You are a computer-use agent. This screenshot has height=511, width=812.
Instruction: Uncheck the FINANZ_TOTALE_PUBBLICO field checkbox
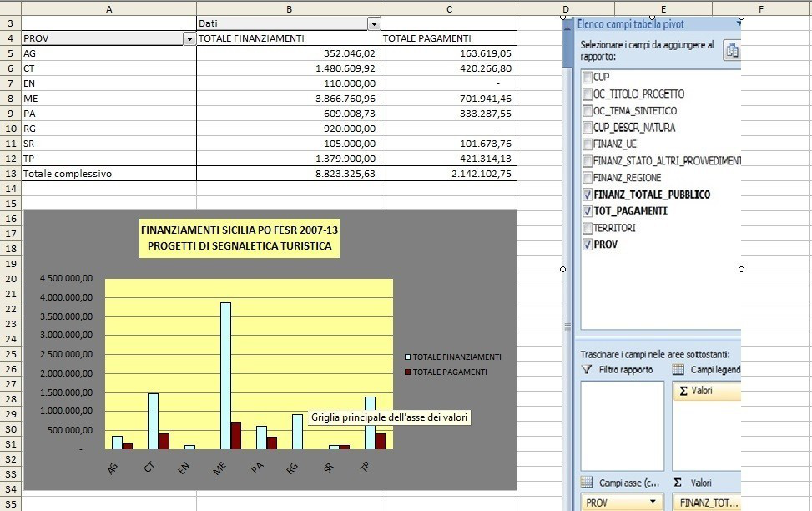coord(588,195)
